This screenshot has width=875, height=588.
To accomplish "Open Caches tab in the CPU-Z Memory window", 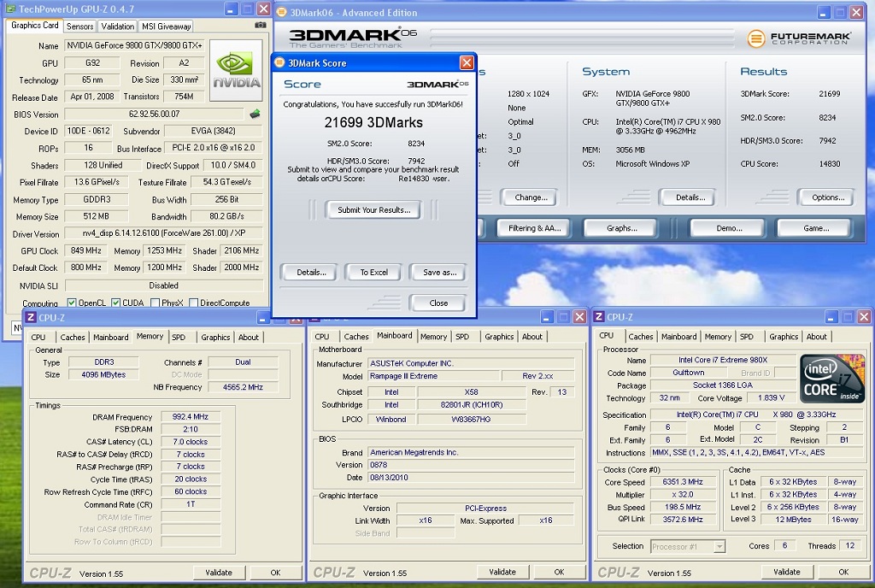I will (x=73, y=337).
